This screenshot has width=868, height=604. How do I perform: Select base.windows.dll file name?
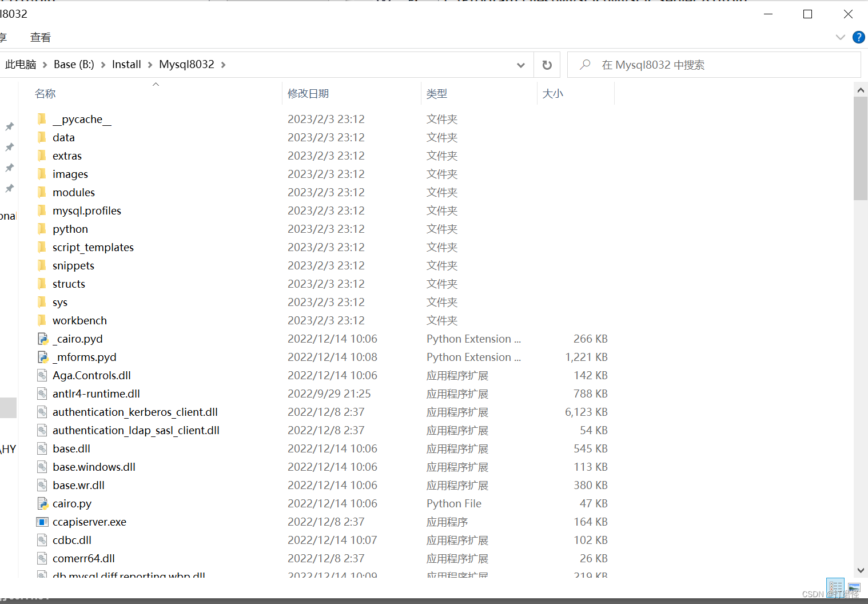point(94,467)
